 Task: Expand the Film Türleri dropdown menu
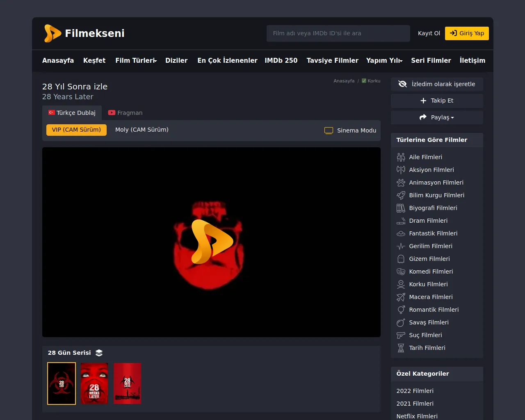pos(136,60)
